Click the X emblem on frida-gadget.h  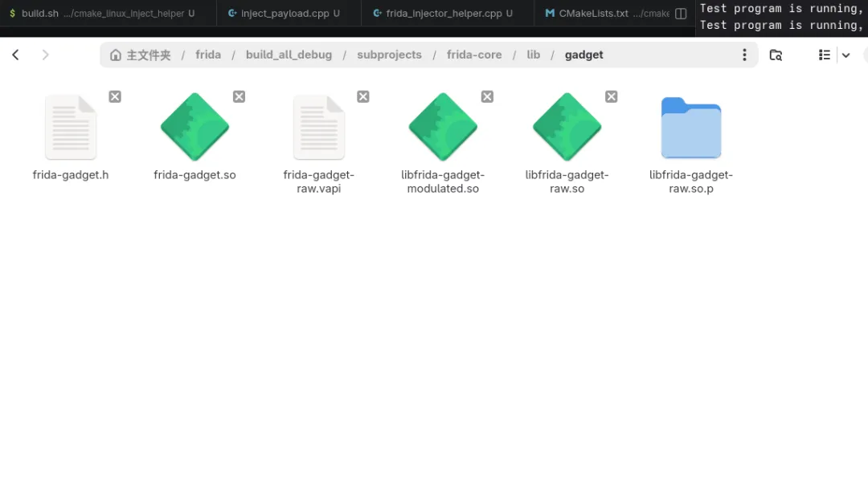click(115, 97)
